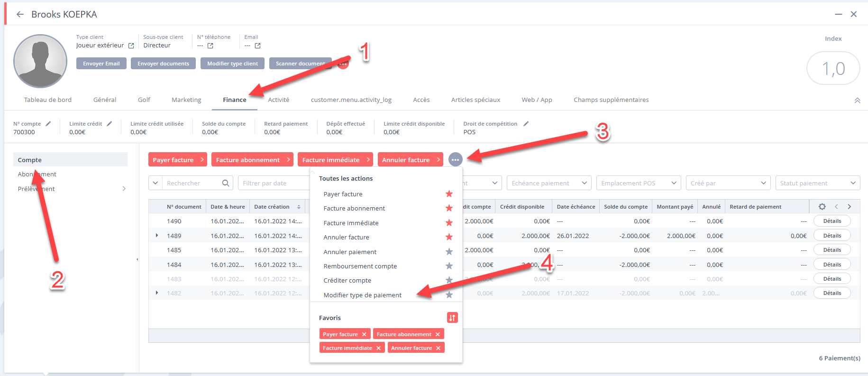The width and height of the screenshot is (868, 376).
Task: Click the Favoris reorder icon
Action: (452, 318)
